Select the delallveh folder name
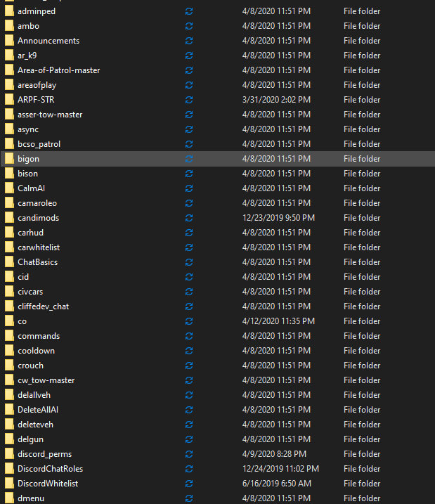The height and width of the screenshot is (504, 435). tap(34, 395)
